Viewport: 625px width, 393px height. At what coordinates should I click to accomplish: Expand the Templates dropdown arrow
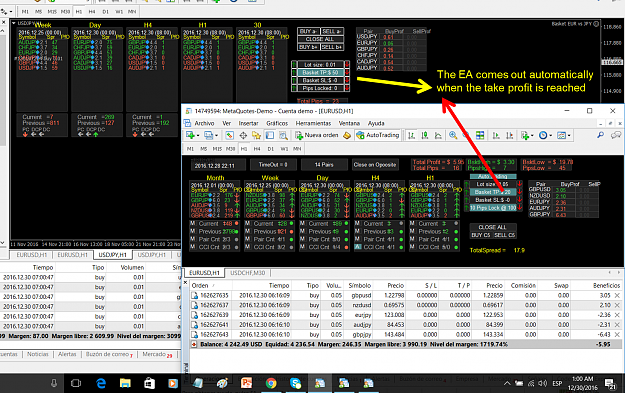click(x=569, y=136)
